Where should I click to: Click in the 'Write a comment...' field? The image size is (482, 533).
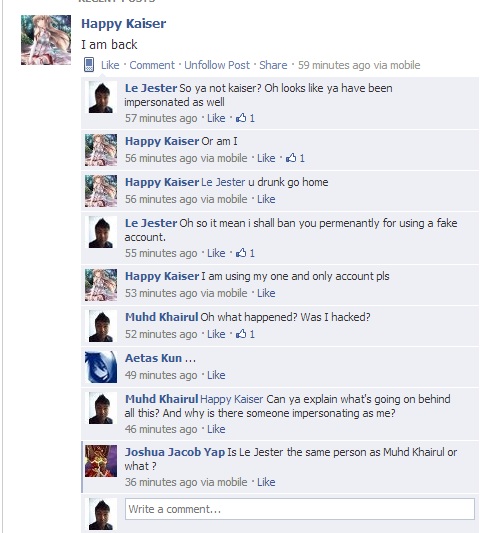(x=300, y=509)
